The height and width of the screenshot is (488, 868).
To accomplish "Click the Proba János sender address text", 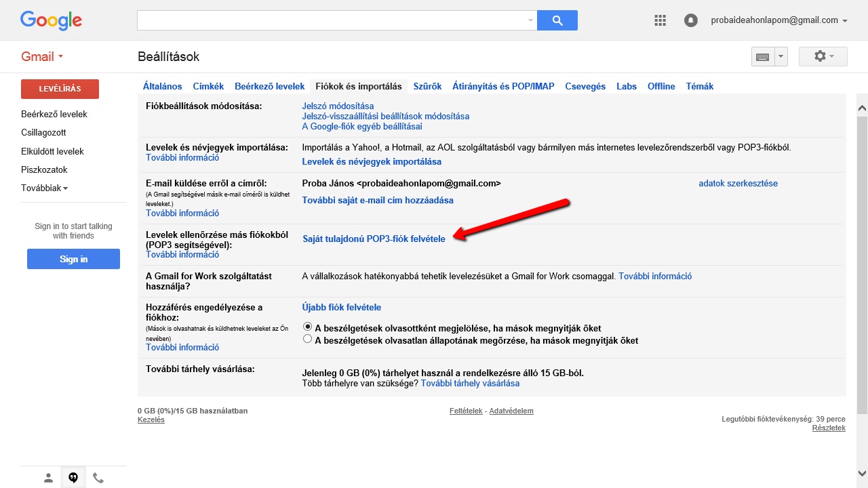I will click(x=401, y=183).
